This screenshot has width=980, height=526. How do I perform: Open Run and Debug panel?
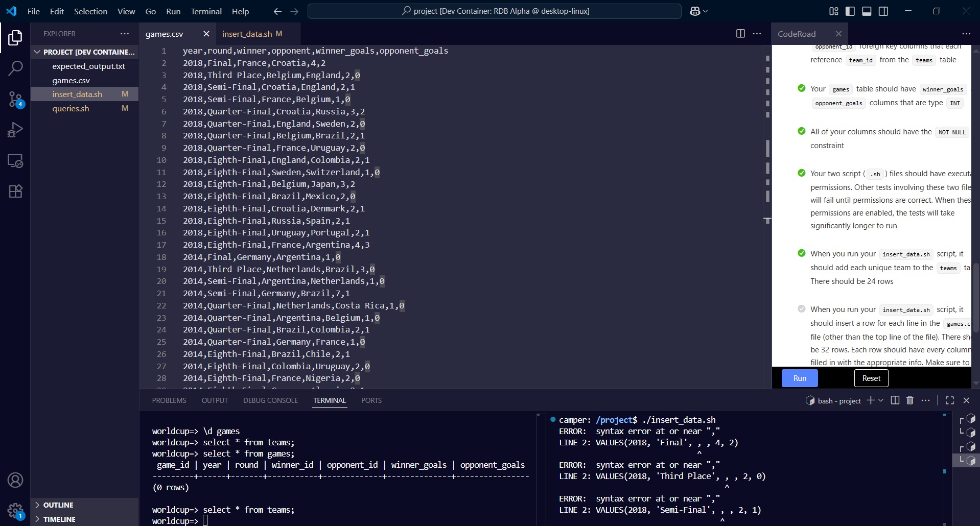click(15, 129)
